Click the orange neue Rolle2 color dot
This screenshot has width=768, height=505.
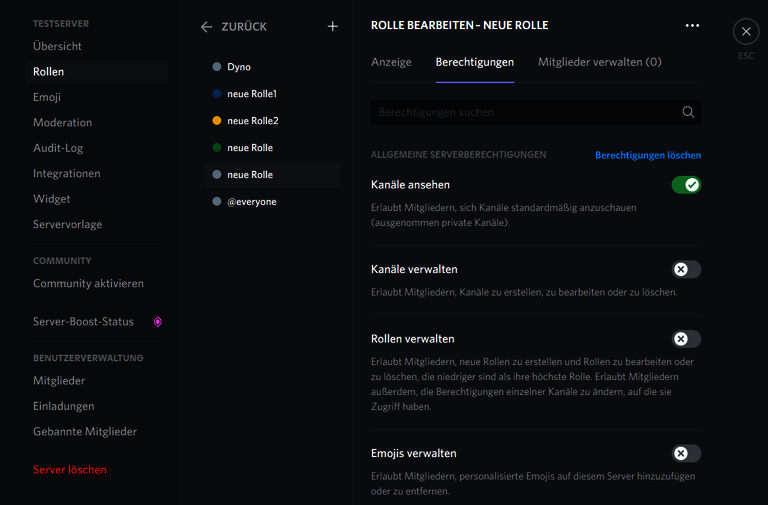coord(217,121)
